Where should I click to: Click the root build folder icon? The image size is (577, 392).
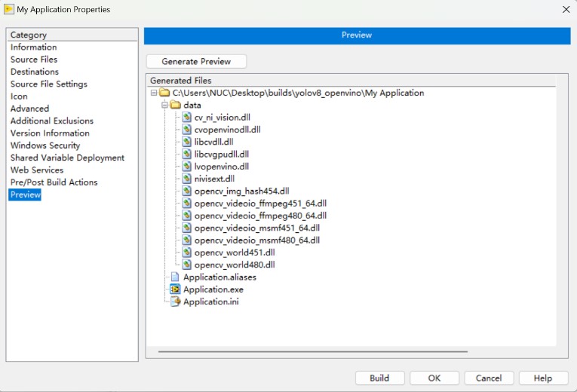(164, 93)
